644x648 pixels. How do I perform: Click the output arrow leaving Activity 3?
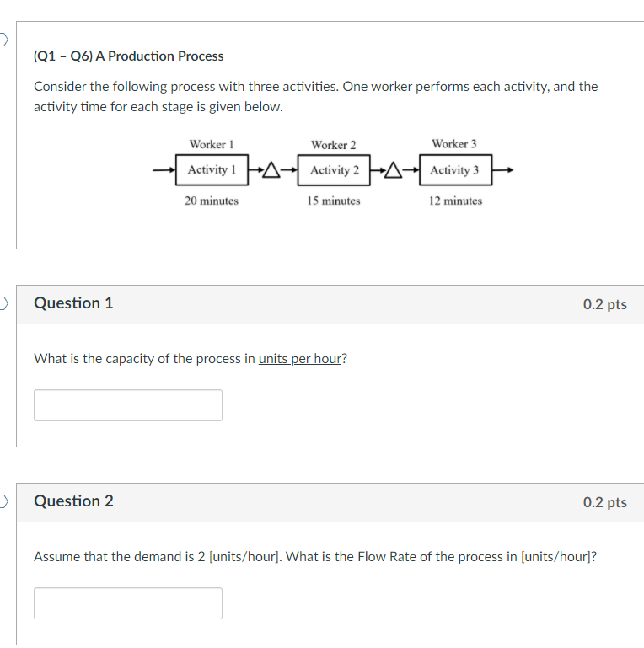(503, 170)
